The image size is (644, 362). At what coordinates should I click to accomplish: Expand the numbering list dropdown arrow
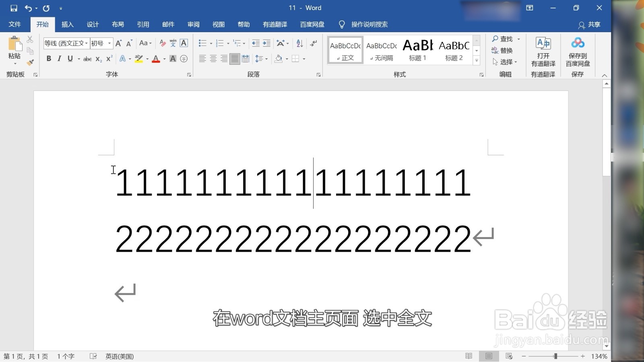[x=228, y=43]
